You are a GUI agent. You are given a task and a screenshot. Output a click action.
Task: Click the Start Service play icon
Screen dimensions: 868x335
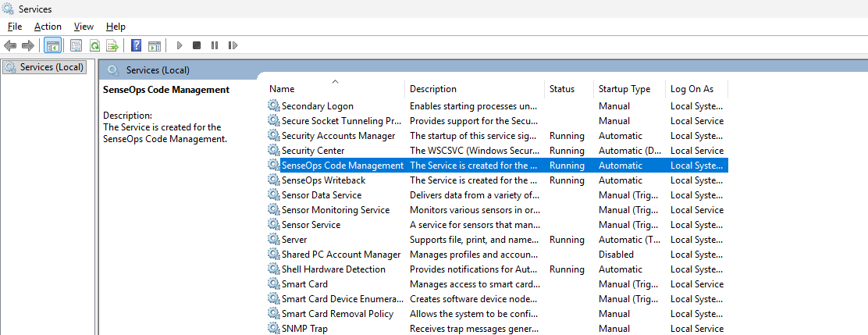179,45
